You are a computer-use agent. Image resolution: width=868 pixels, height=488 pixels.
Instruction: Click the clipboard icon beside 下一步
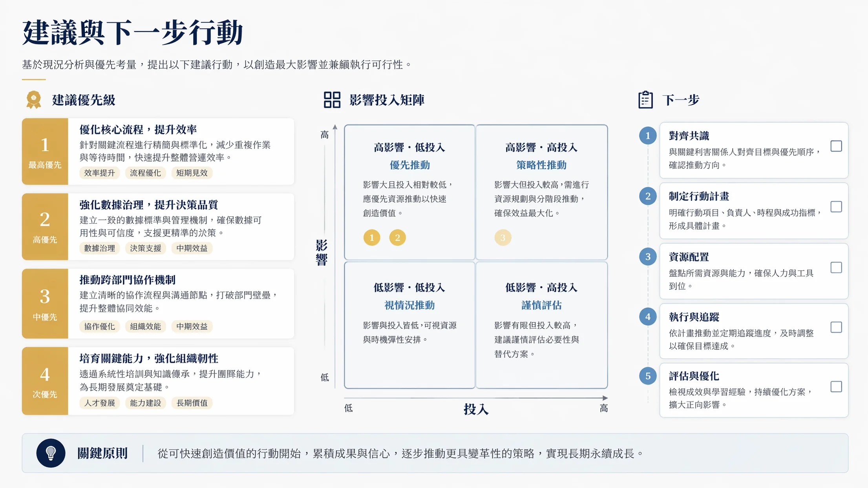pos(645,100)
